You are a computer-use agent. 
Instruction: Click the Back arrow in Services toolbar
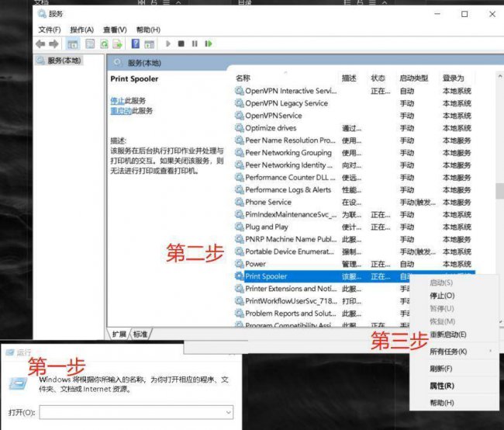pos(40,43)
